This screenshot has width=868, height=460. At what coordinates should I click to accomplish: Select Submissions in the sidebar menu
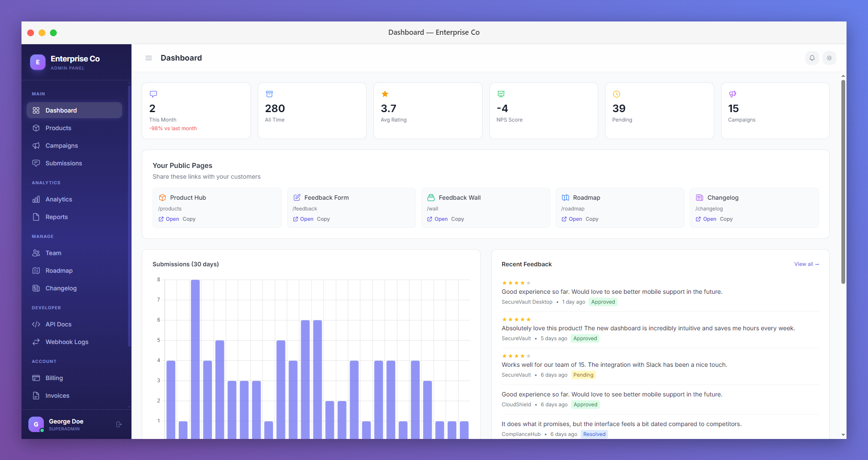click(x=64, y=163)
